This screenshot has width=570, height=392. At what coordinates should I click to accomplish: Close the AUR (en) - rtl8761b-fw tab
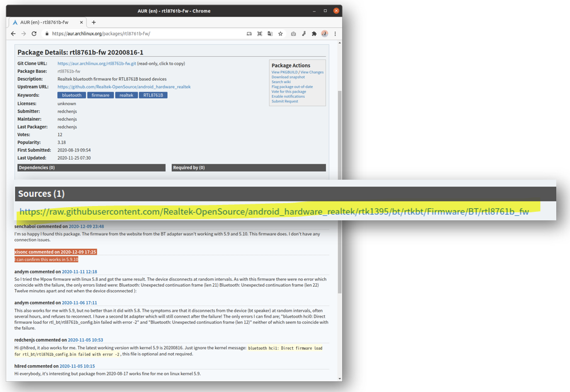point(81,22)
